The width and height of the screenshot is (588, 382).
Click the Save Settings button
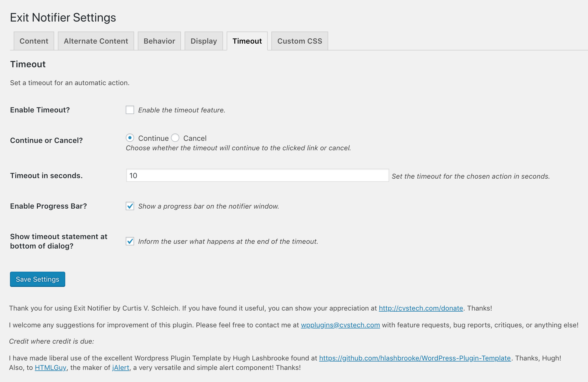pos(38,279)
